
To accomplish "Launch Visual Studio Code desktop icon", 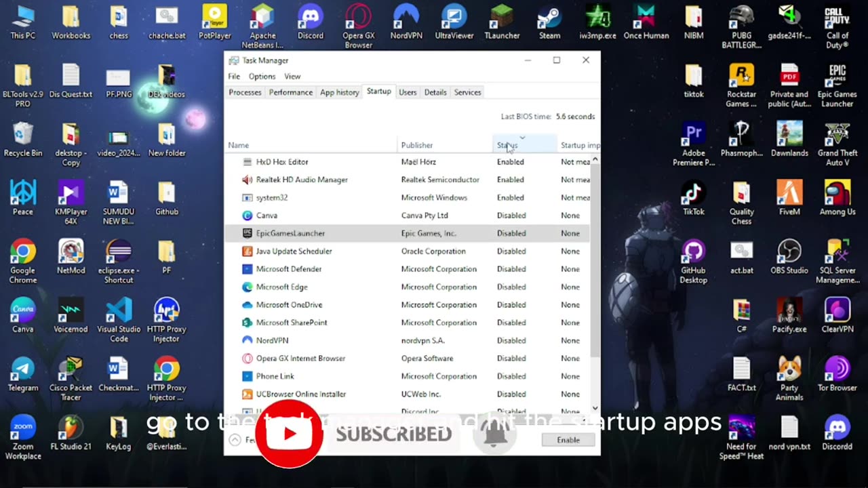I will tap(119, 320).
